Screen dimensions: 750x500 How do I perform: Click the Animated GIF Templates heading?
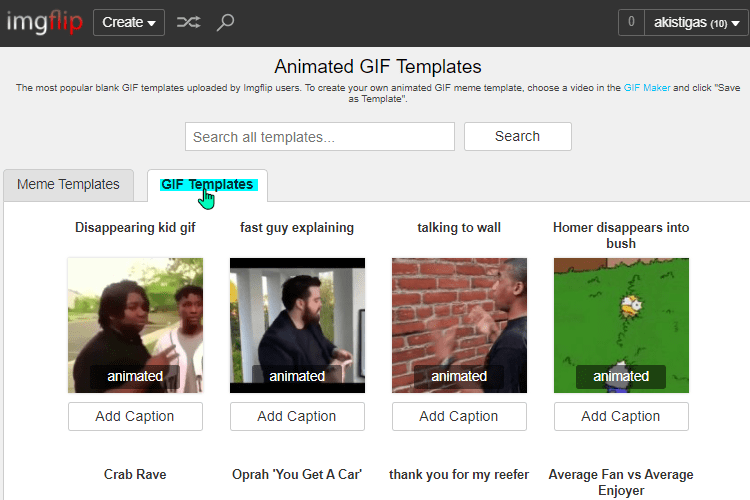pos(378,67)
